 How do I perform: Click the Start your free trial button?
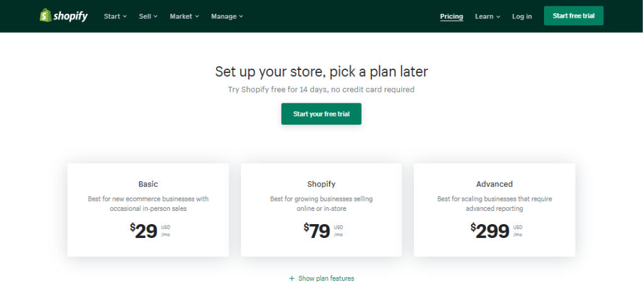321,114
